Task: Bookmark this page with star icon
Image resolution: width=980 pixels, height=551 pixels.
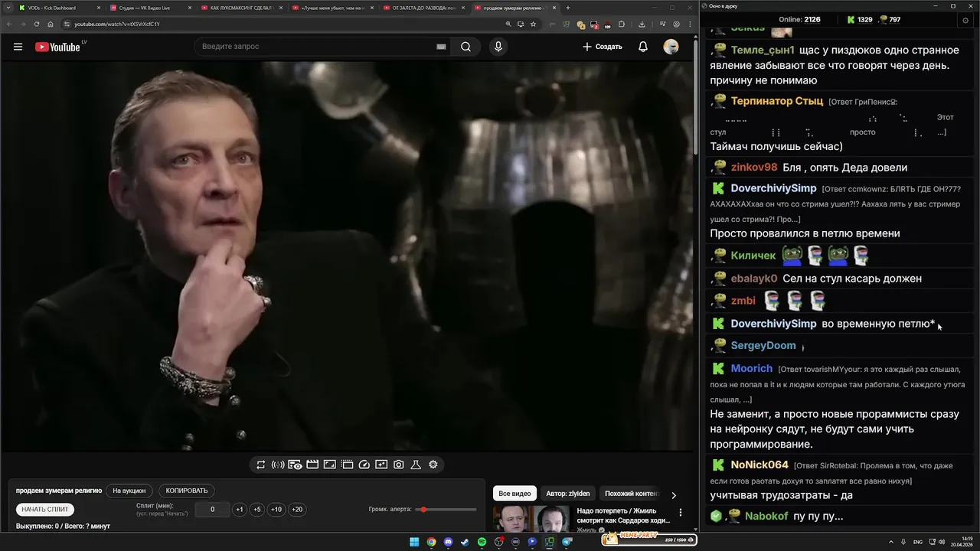Action: click(533, 24)
